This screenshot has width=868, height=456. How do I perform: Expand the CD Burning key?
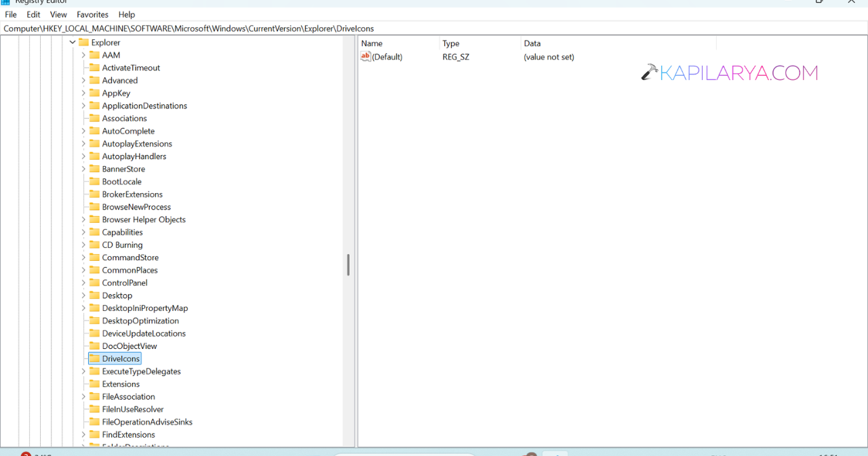click(x=83, y=245)
